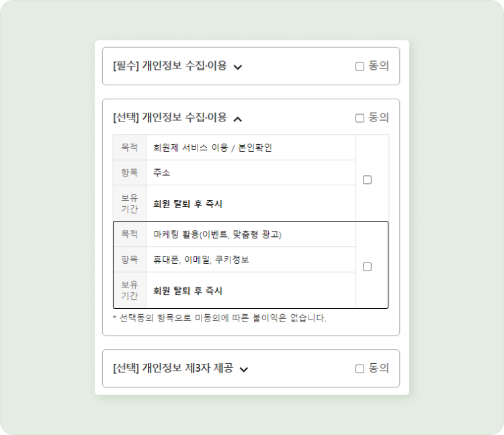Screen dimensions: 504x435
Task: Click the [선택] 개인정보 제3자 제공 heading
Action: click(173, 369)
